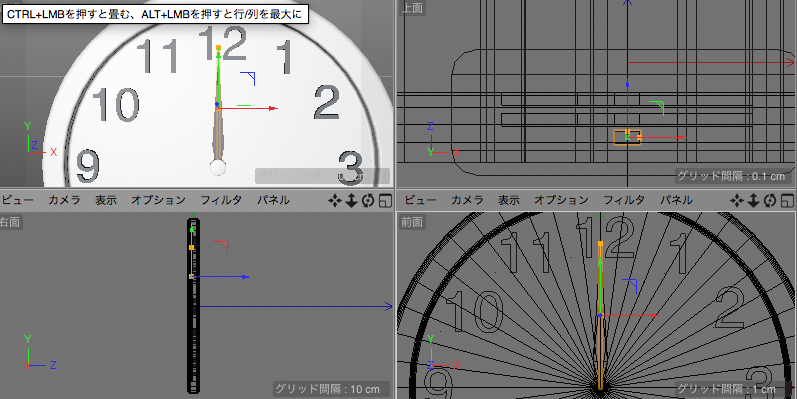Image resolution: width=797 pixels, height=399 pixels.
Task: Click the CTRL+LMB tooltip text
Action: pos(155,14)
